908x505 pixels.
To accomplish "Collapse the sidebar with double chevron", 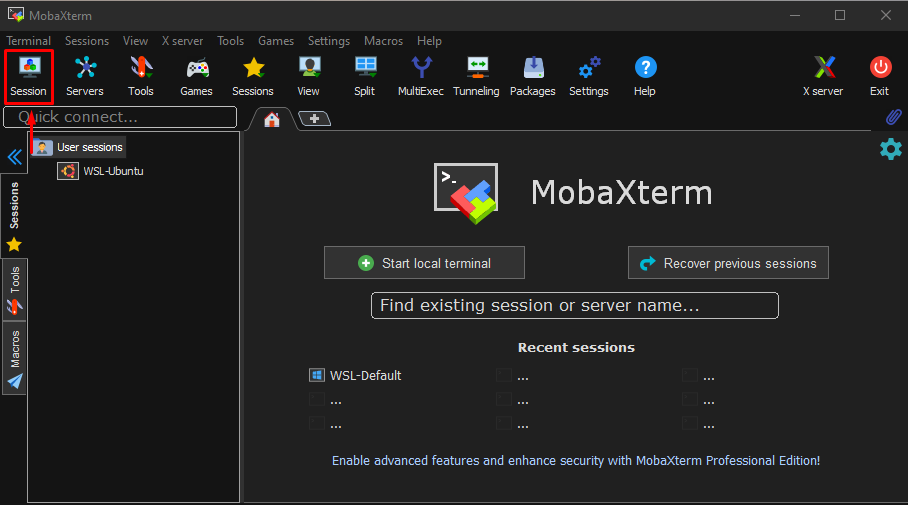I will pos(14,157).
